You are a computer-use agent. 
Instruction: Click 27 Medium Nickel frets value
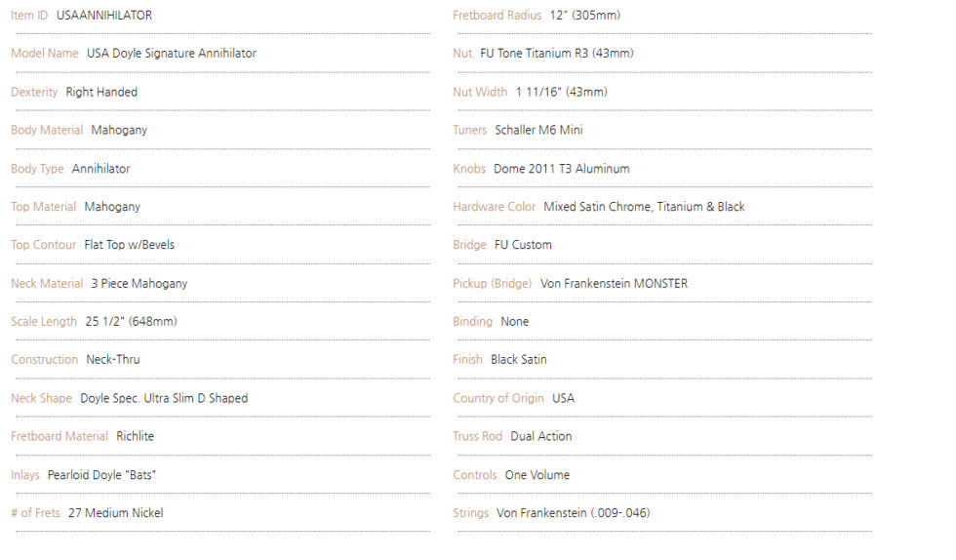116,513
